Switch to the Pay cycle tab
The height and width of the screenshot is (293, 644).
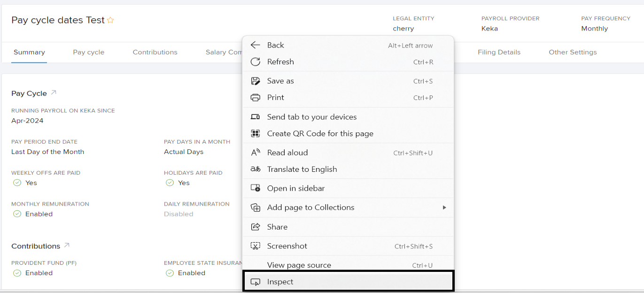[89, 52]
